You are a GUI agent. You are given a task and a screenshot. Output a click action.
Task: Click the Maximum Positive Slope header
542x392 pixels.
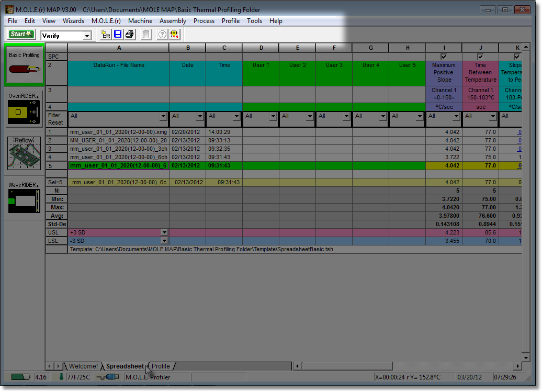pyautogui.click(x=444, y=73)
